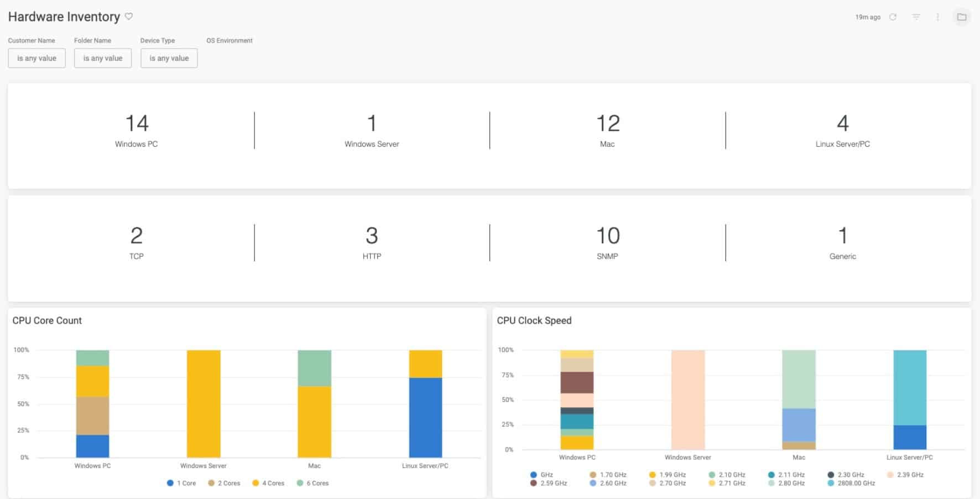Open the Device Type filter

coord(169,58)
